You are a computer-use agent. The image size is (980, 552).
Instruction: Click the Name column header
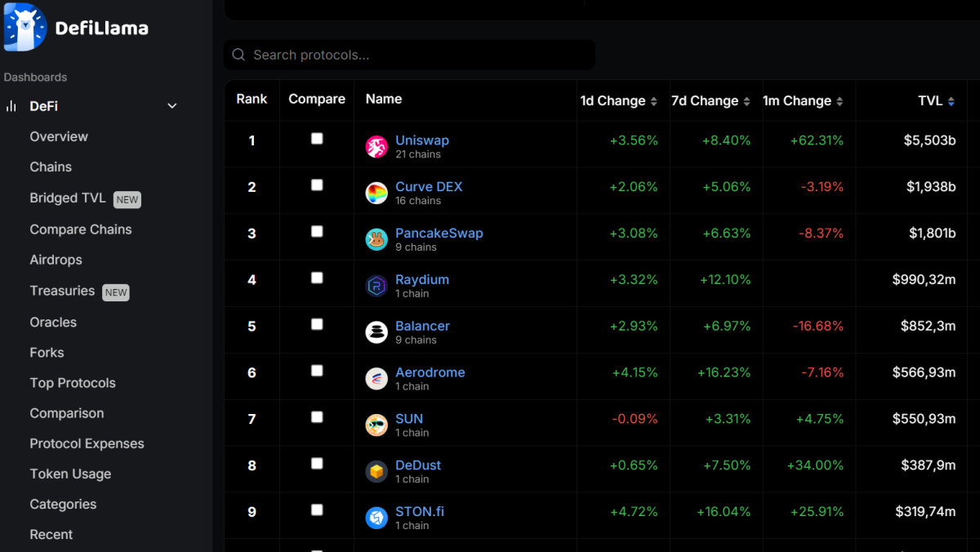(384, 99)
